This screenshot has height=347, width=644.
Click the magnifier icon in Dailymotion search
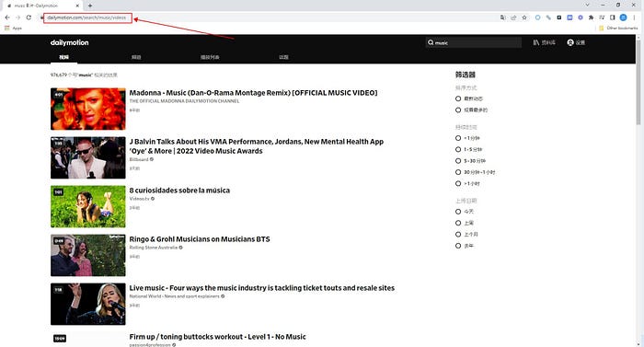(431, 42)
